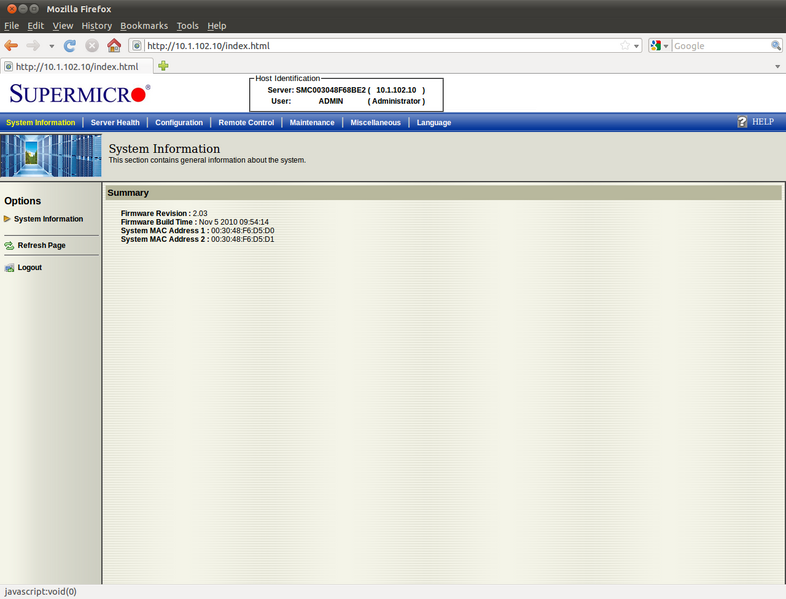Maximize the Firefox window
This screenshot has height=599, width=786.
[x=34, y=9]
